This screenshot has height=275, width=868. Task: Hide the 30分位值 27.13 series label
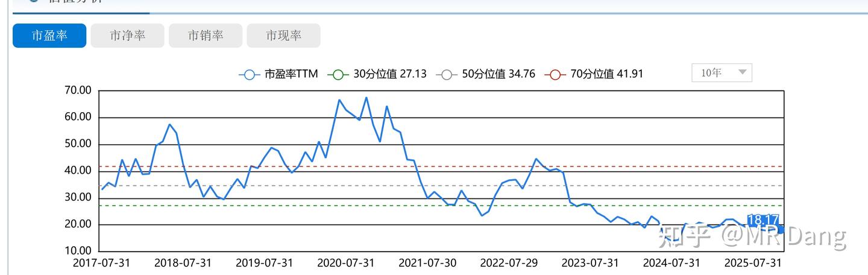[389, 74]
